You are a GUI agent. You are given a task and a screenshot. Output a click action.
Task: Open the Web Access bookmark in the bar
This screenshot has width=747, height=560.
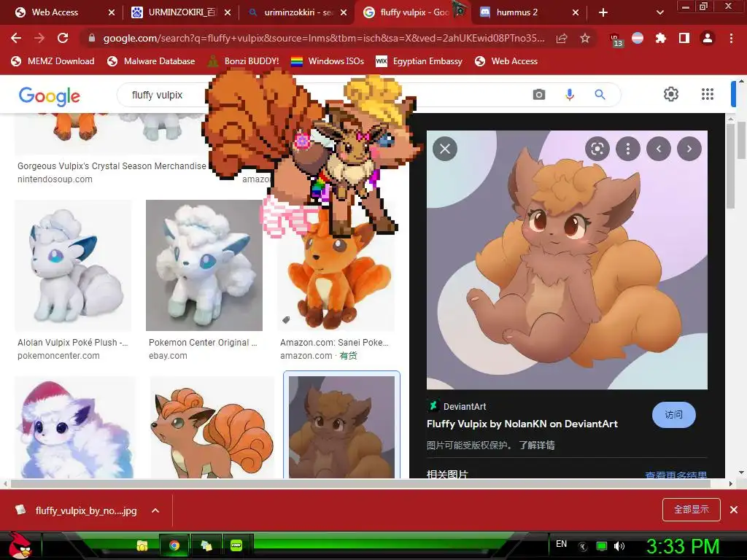pyautogui.click(x=506, y=61)
